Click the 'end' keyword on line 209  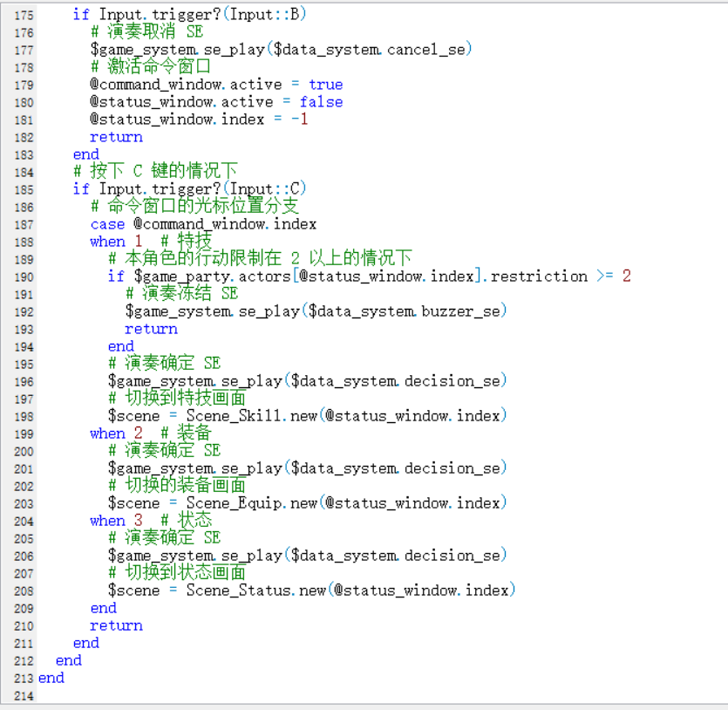click(104, 608)
